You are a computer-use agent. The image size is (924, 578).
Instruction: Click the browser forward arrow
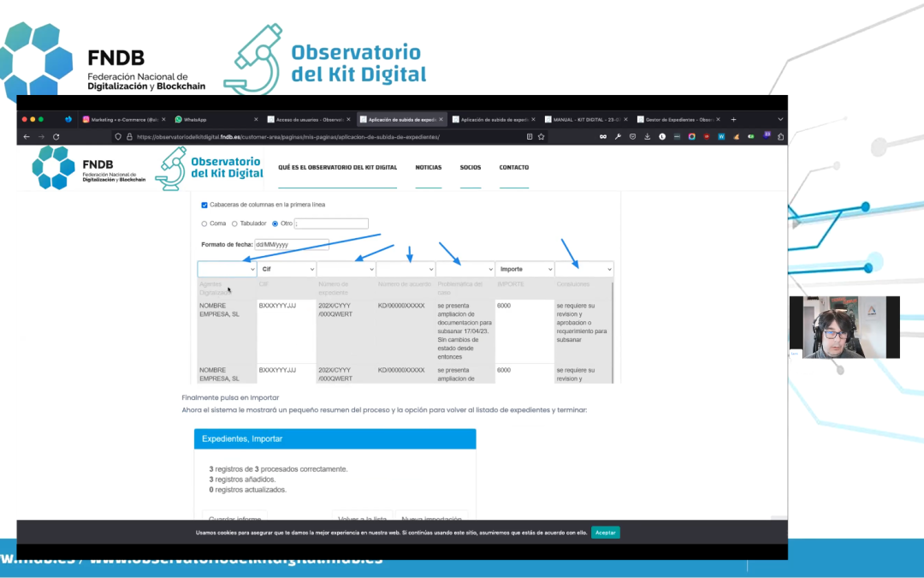click(41, 137)
